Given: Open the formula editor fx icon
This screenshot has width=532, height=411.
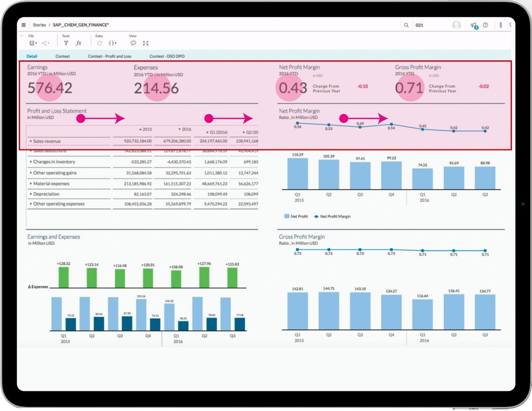Looking at the screenshot, I should click(79, 43).
